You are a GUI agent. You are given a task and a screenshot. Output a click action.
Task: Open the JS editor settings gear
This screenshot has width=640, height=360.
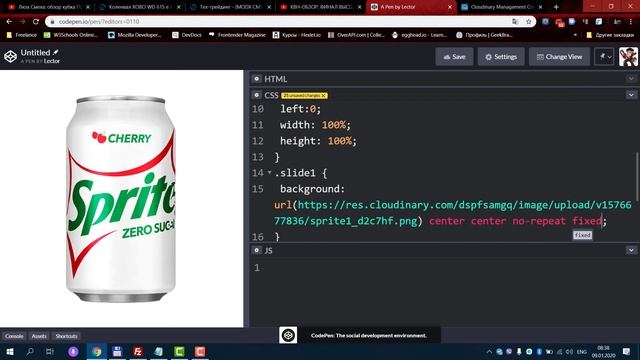[x=256, y=250]
